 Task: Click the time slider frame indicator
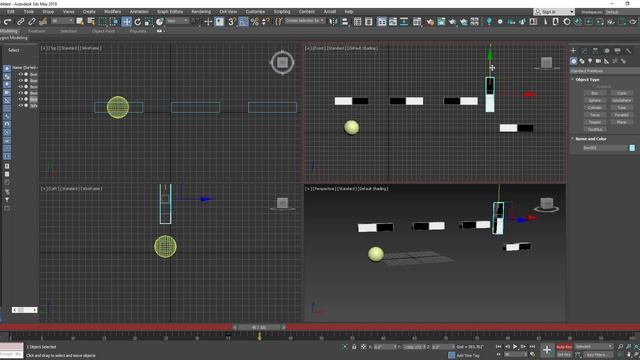click(259, 327)
